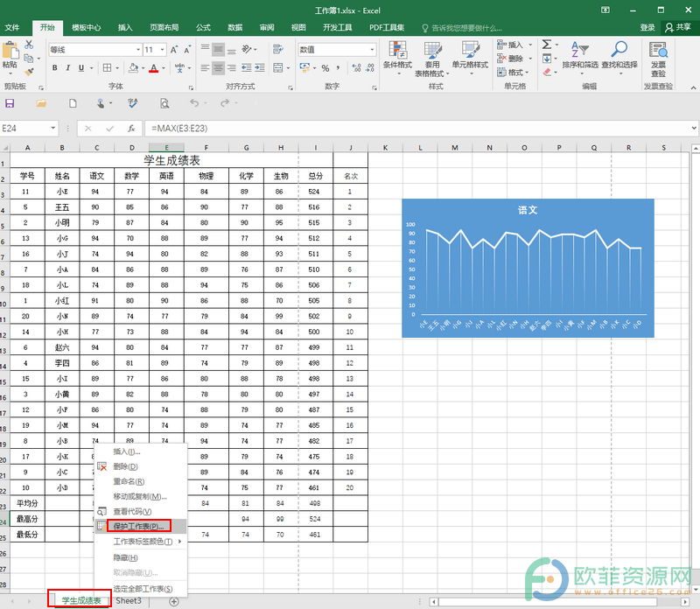
Task: Click the Print Preview icon
Action: pos(164,103)
